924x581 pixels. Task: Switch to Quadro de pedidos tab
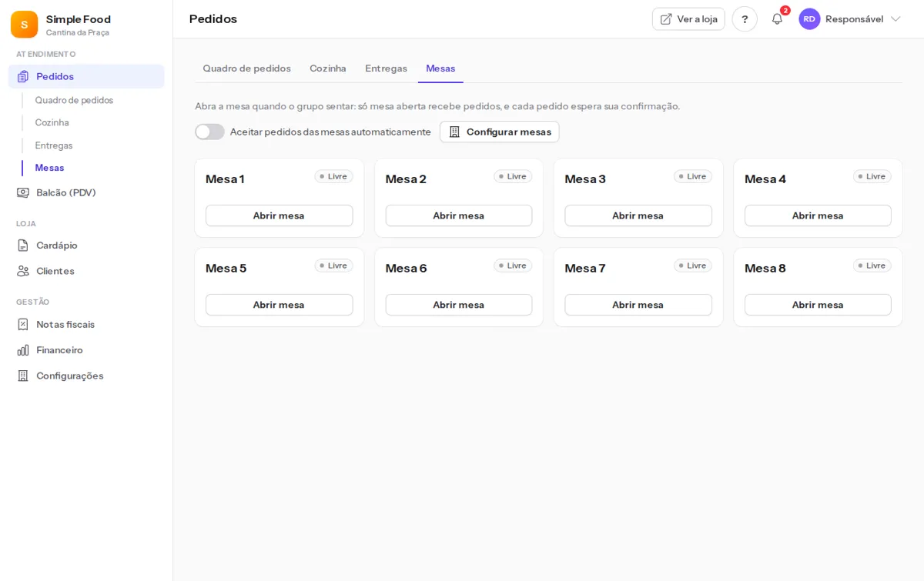246,68
